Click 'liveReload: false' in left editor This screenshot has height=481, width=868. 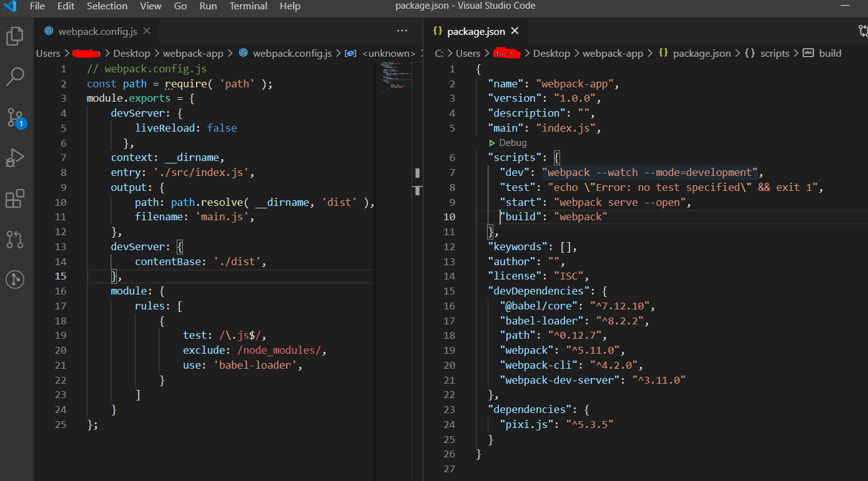pyautogui.click(x=186, y=128)
